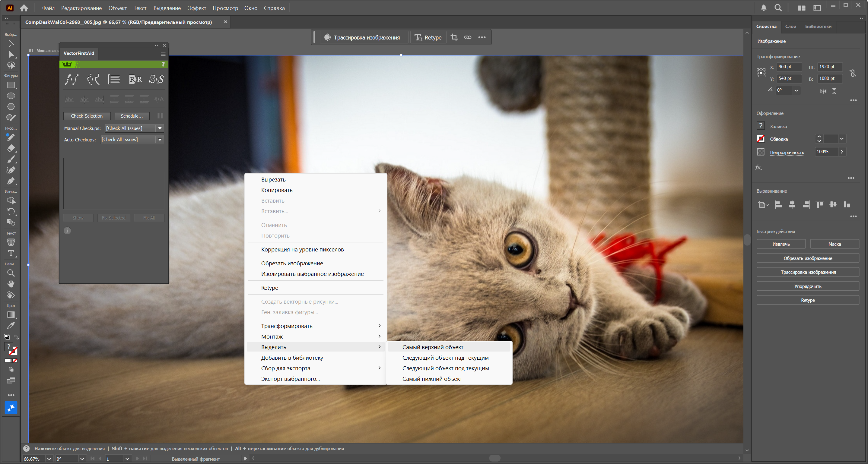868x464 pixels.
Task: Open the Auto Checkups dropdown
Action: 160,140
